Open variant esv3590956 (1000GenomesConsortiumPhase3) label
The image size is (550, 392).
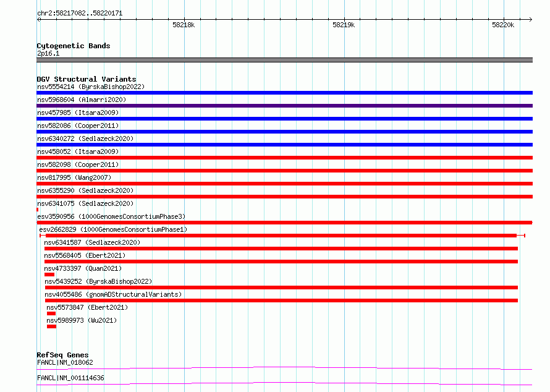pos(111,216)
